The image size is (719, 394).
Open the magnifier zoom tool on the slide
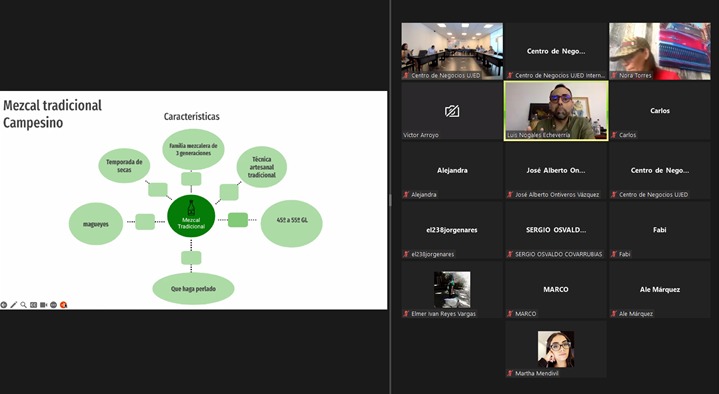(x=23, y=305)
